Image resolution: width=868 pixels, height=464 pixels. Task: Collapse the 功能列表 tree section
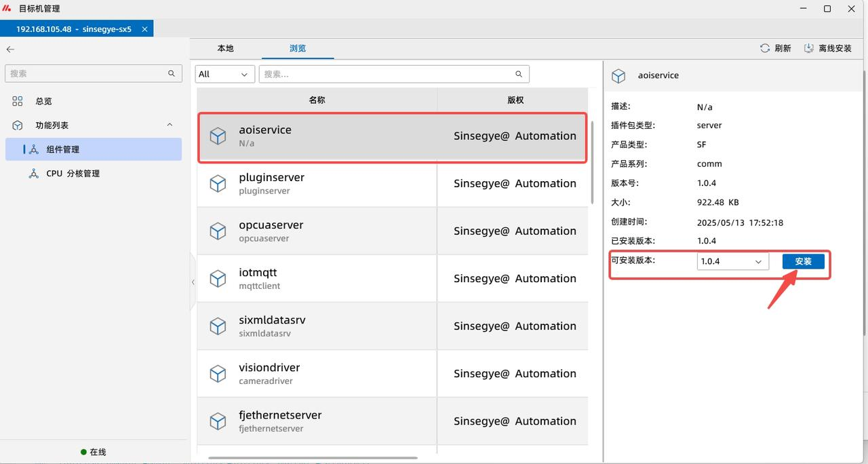(170, 125)
